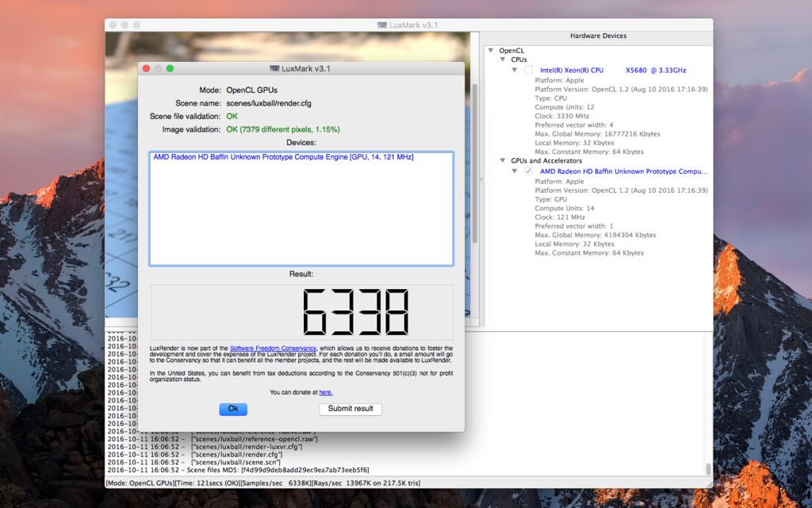The width and height of the screenshot is (812, 508).
Task: Select the AMD Radeon HD Baffin tree entry
Action: coord(623,171)
